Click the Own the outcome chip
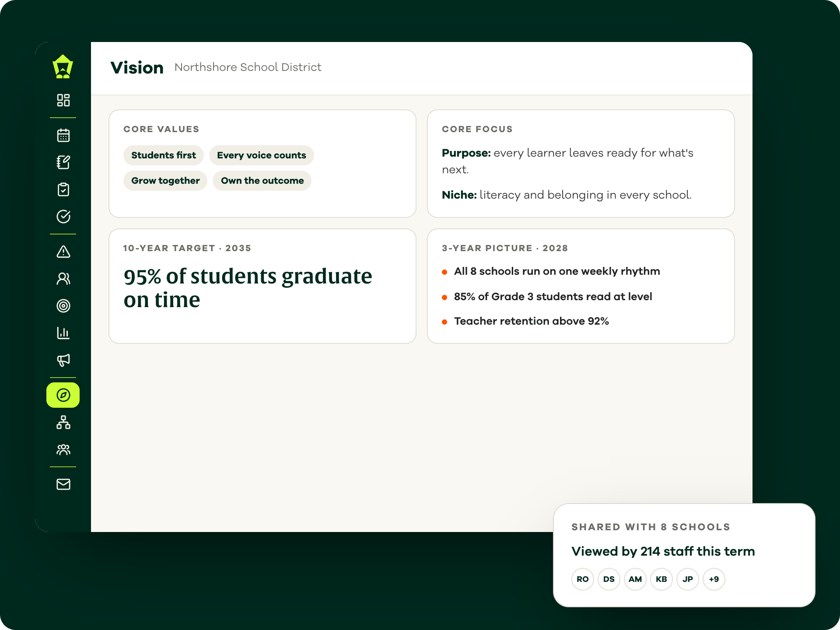 coord(262,181)
